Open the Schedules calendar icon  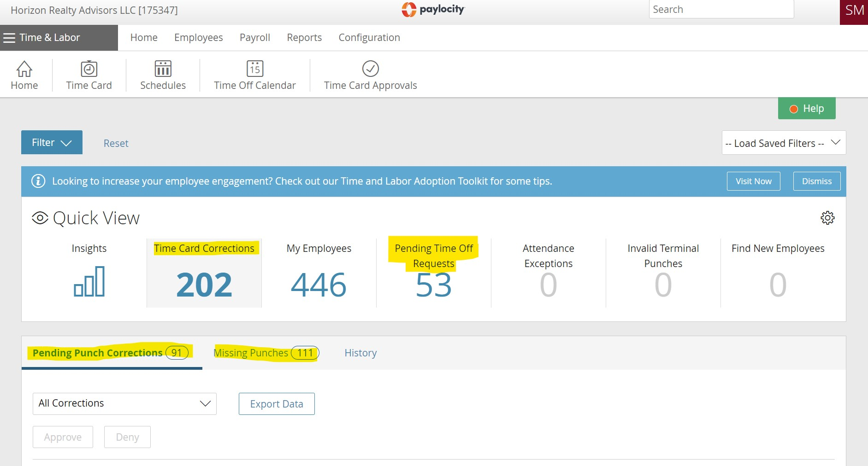click(x=163, y=69)
